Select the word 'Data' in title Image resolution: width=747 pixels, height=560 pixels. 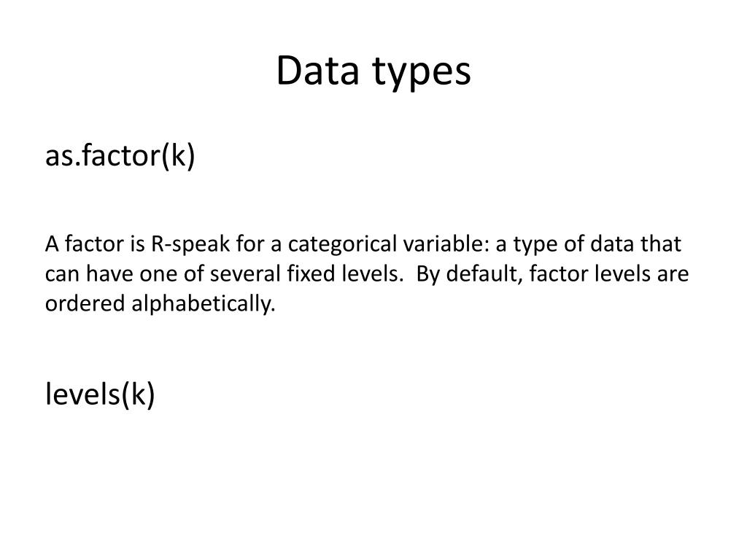point(317,70)
